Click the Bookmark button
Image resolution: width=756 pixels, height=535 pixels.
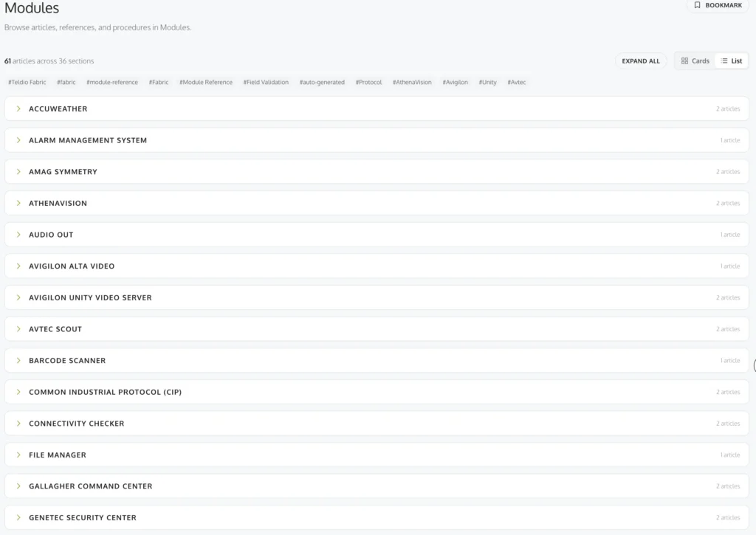[x=718, y=5]
